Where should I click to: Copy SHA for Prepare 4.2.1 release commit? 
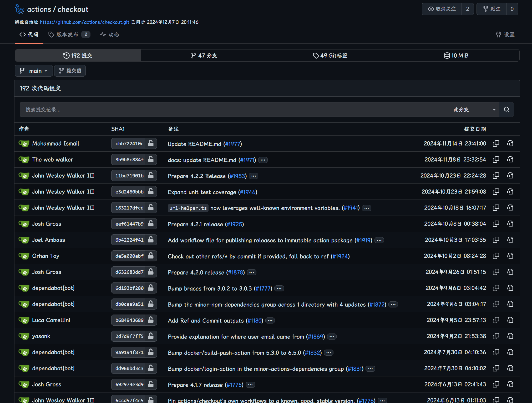click(496, 224)
